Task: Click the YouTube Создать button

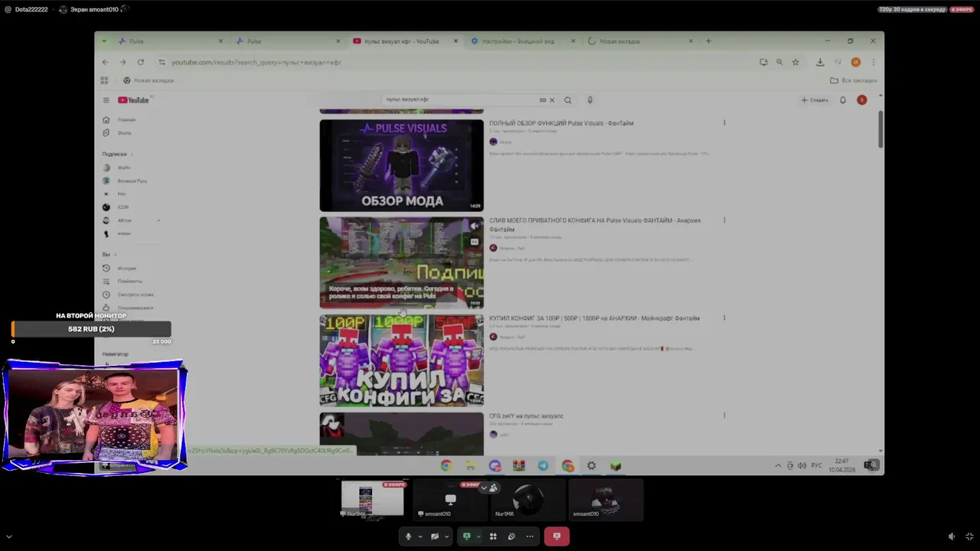Action: (815, 100)
